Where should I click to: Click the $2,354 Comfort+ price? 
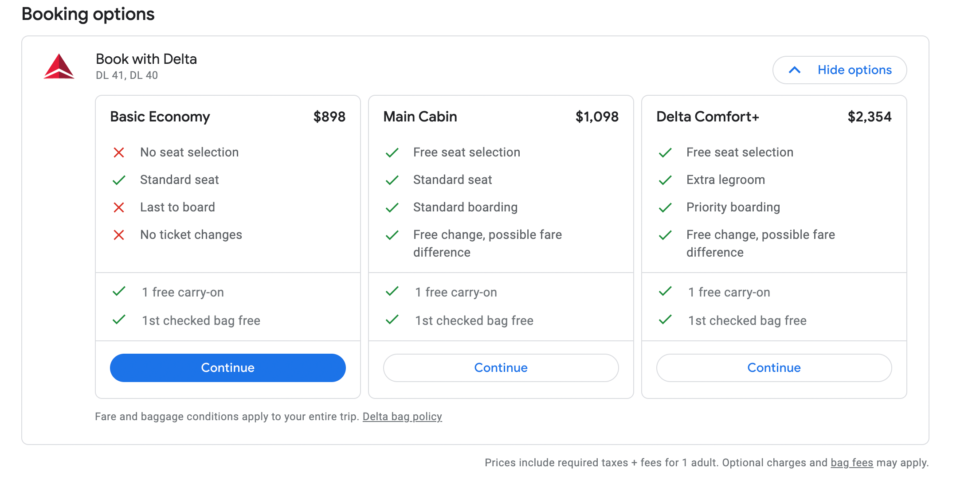(x=869, y=117)
